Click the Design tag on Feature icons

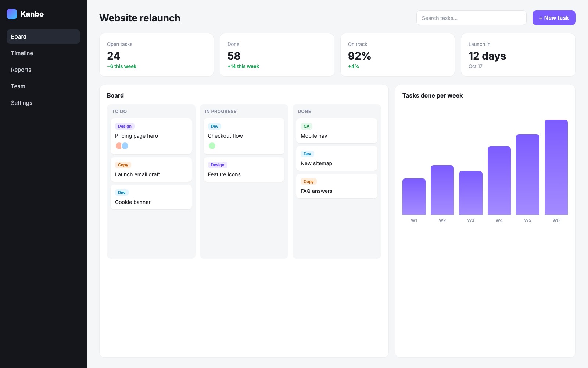(x=218, y=165)
